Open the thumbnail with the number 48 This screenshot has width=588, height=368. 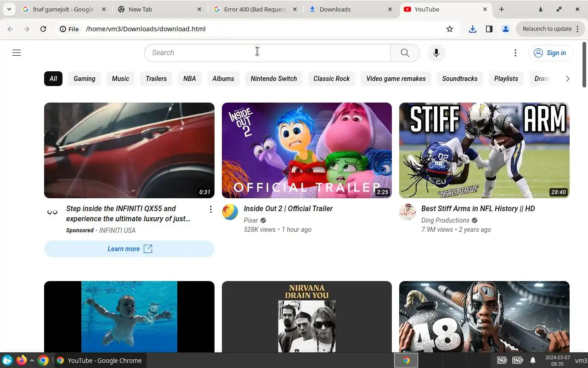[484, 317]
